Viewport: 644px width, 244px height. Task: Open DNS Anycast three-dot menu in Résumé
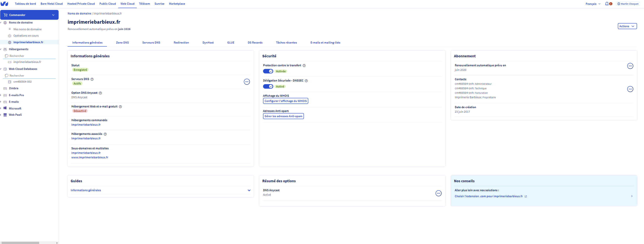[438, 193]
